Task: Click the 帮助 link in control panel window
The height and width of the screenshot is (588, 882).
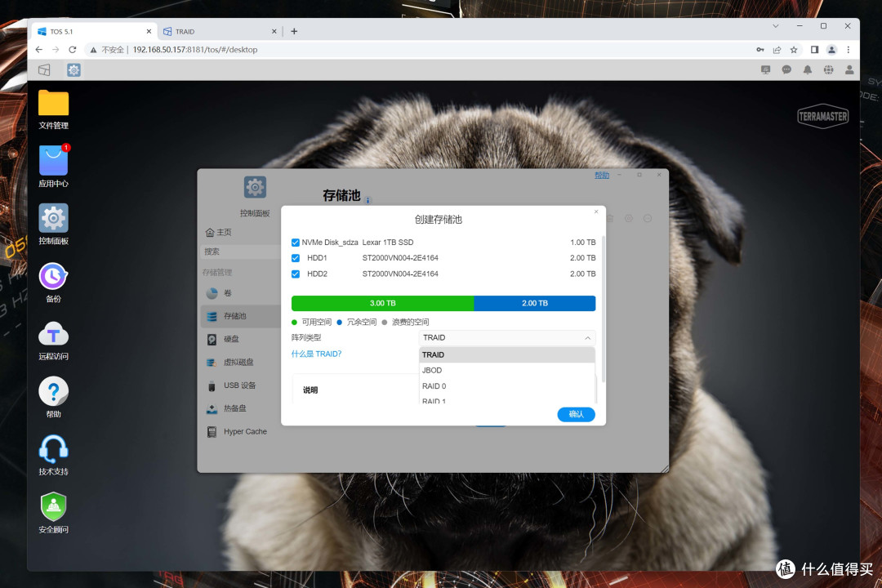Action: (602, 175)
